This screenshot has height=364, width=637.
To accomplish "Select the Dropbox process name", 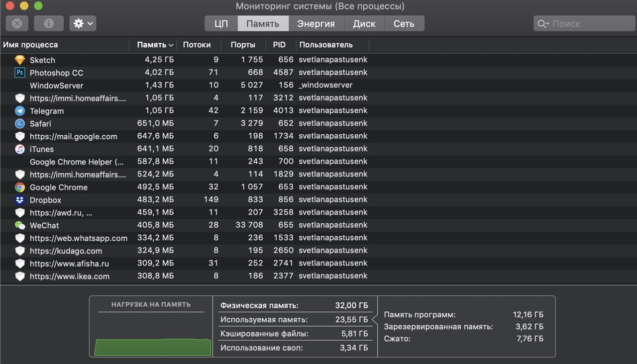I will click(45, 200).
